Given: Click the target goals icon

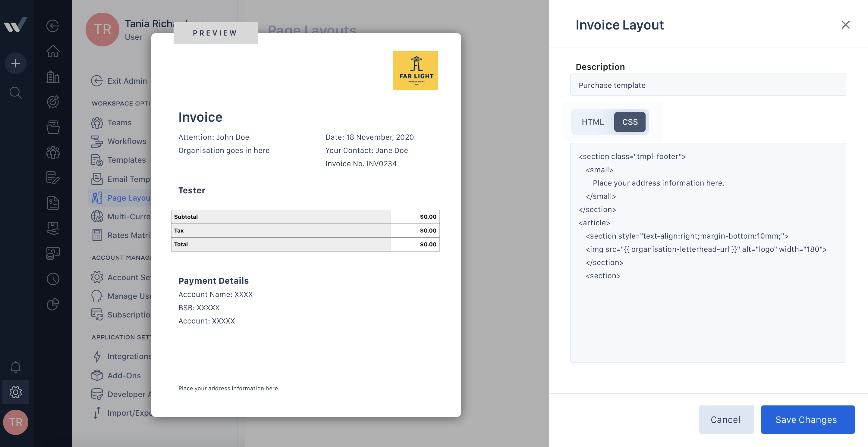Looking at the screenshot, I should point(53,102).
